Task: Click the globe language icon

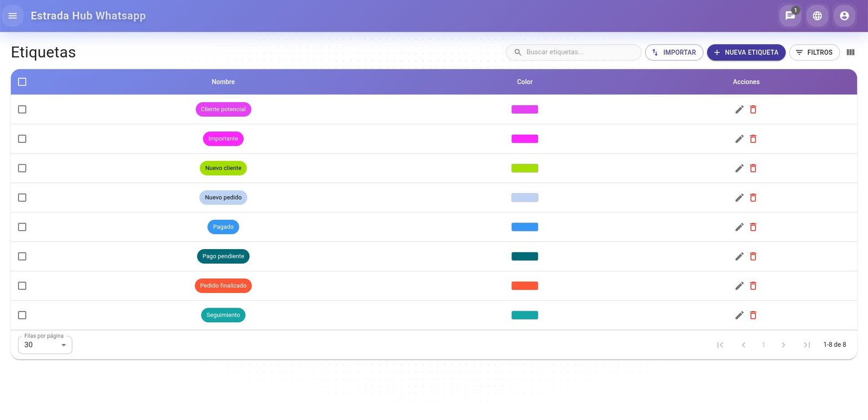Action: [x=817, y=16]
